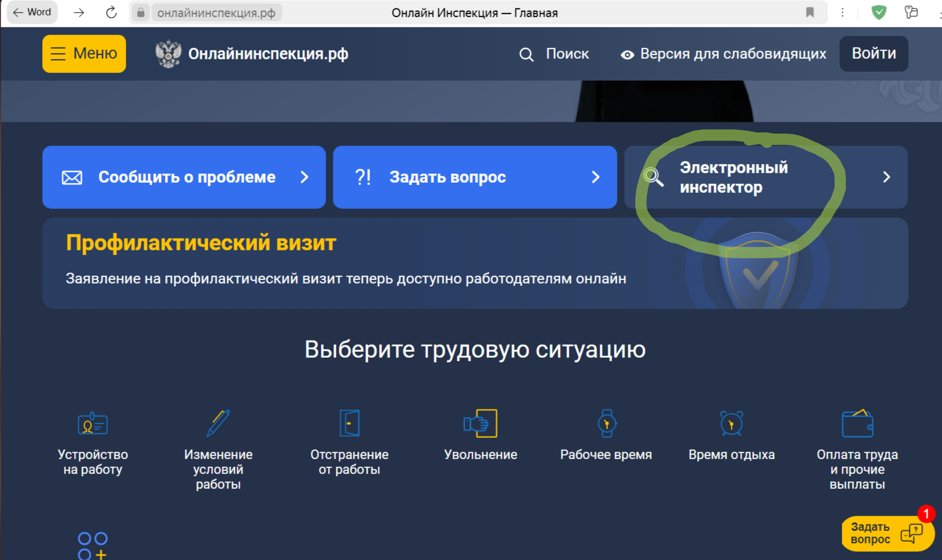
Task: Open the 'Поиск' site search
Action: point(555,54)
